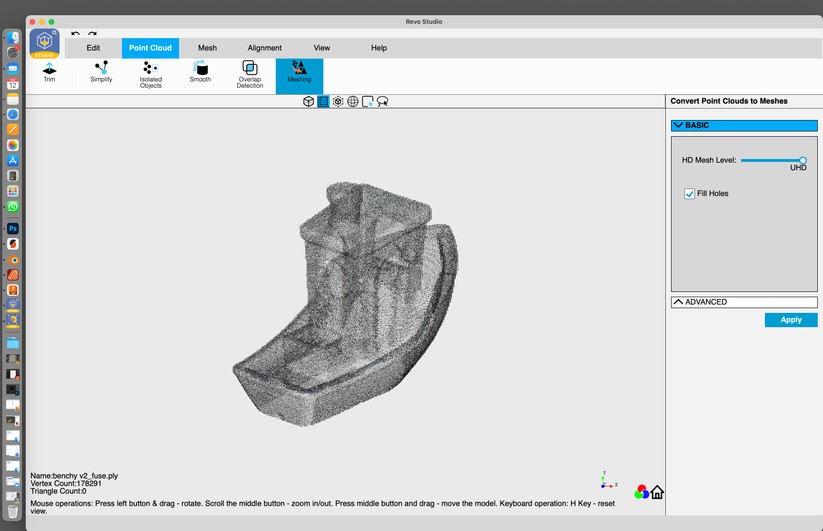Click the home reset view icon
The width and height of the screenshot is (823, 531).
click(657, 492)
